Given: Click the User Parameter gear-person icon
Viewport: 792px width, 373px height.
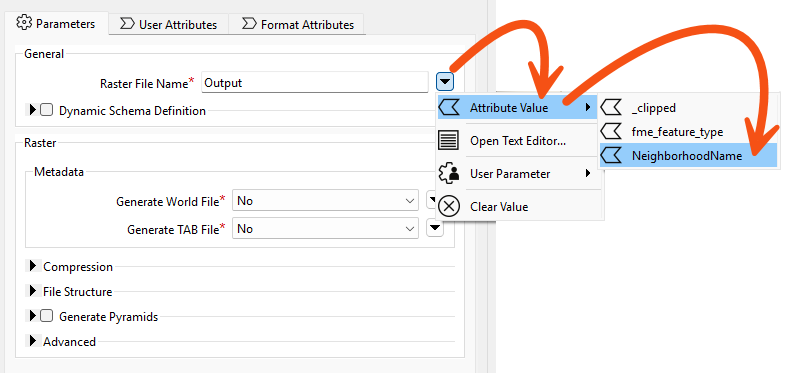Looking at the screenshot, I should pos(449,173).
